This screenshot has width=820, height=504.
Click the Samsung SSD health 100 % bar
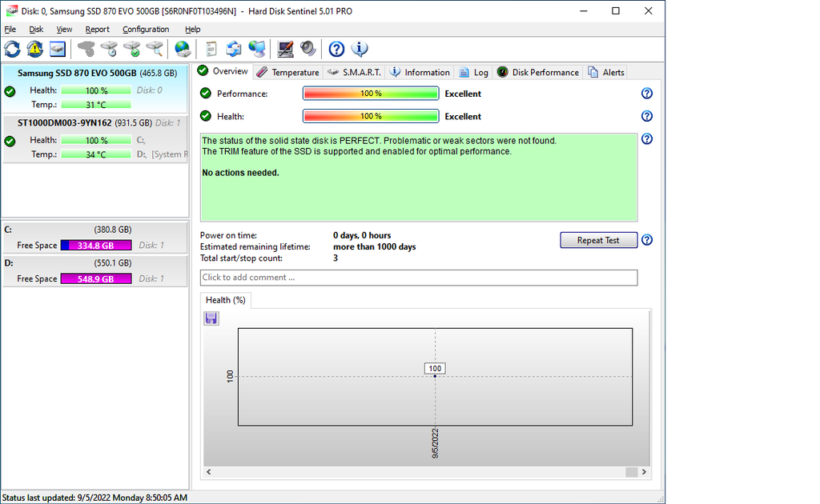coord(96,90)
